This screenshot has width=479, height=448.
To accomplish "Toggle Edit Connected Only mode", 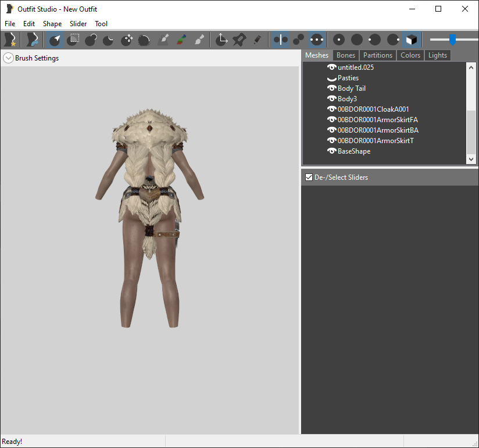I will [298, 40].
